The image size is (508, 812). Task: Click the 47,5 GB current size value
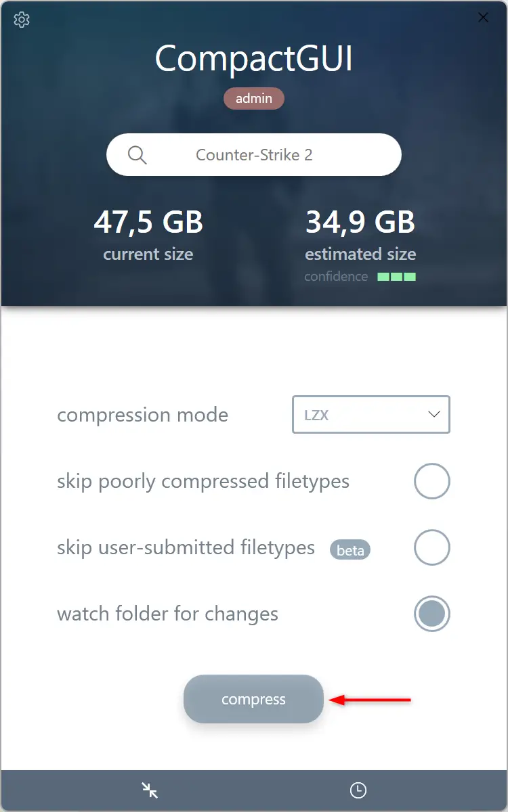click(x=148, y=222)
